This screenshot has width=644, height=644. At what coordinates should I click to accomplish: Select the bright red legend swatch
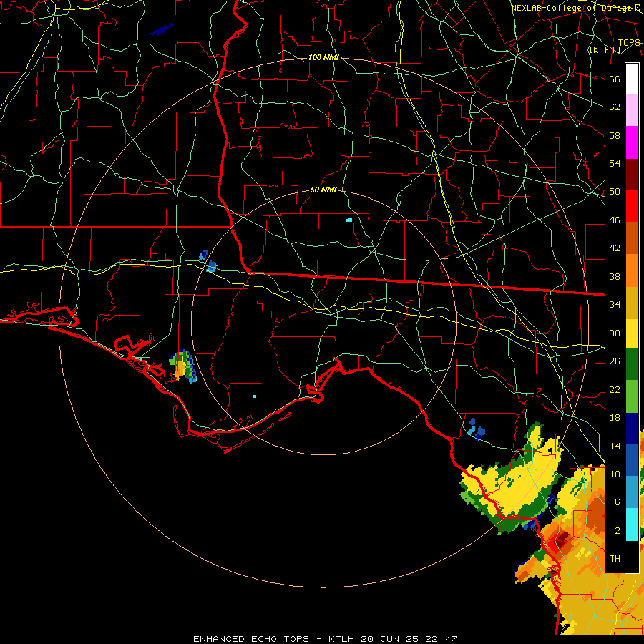632,206
